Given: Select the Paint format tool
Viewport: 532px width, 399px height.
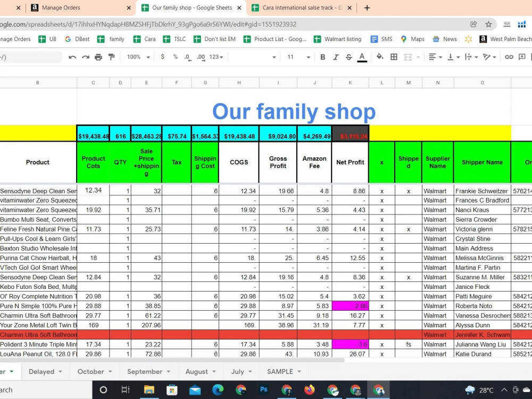Looking at the screenshot, I should (x=111, y=57).
